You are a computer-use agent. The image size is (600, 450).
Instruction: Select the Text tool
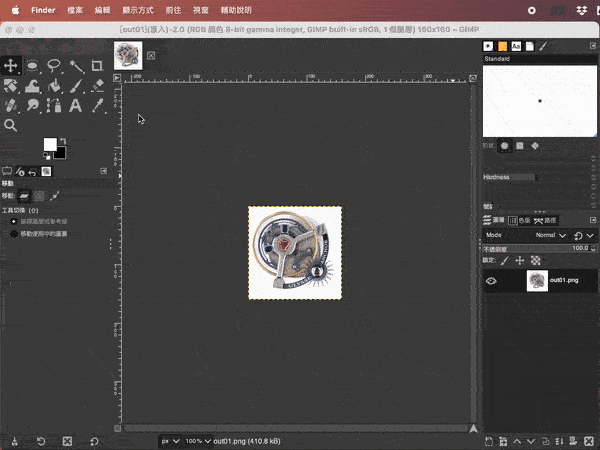point(75,105)
